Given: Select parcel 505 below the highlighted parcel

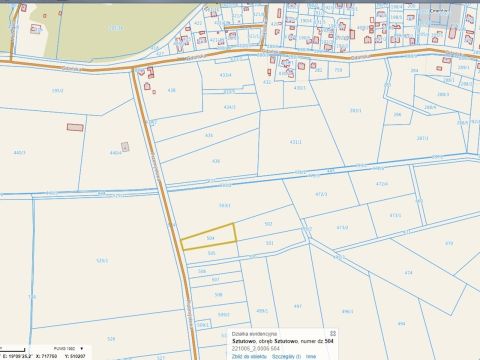Looking at the screenshot, I should 211,253.
